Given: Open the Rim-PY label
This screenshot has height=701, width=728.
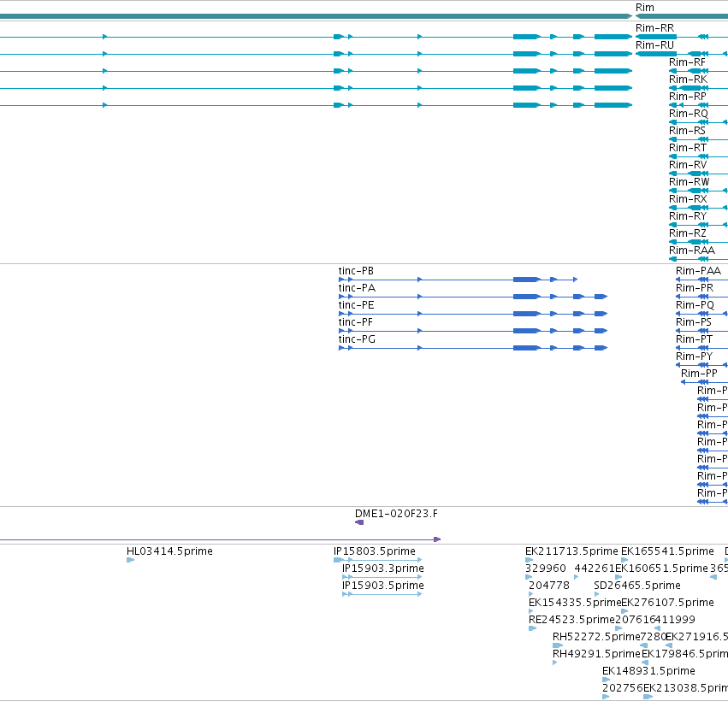Looking at the screenshot, I should 694,356.
